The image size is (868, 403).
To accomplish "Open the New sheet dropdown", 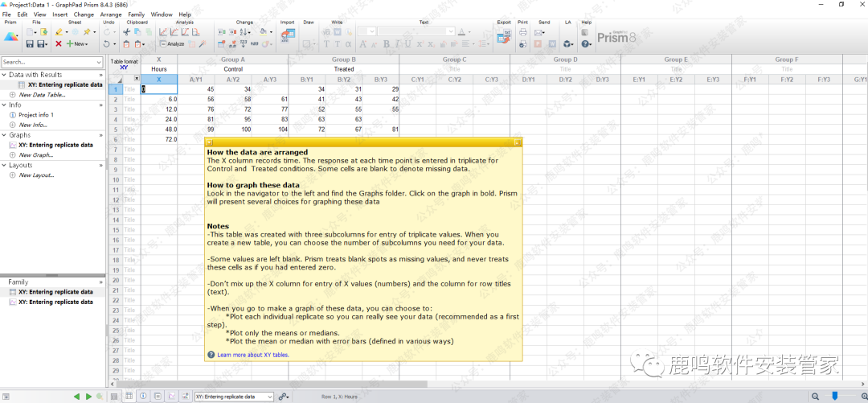I will point(79,44).
